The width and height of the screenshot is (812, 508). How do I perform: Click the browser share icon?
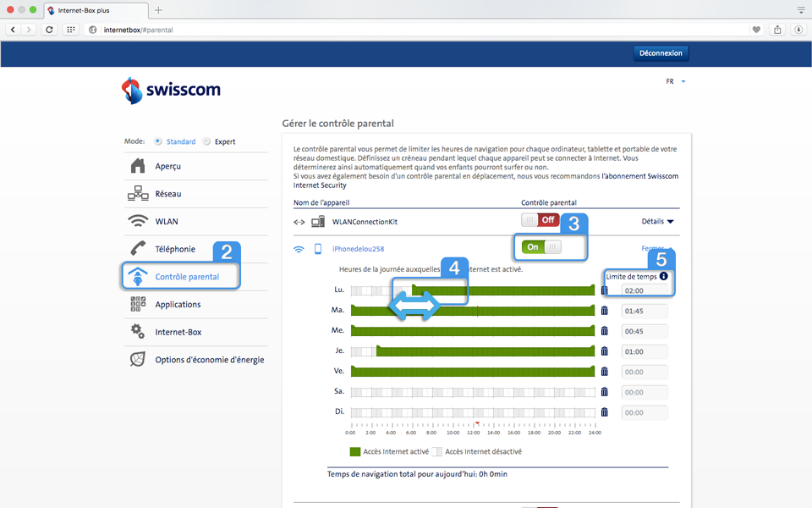click(x=777, y=30)
